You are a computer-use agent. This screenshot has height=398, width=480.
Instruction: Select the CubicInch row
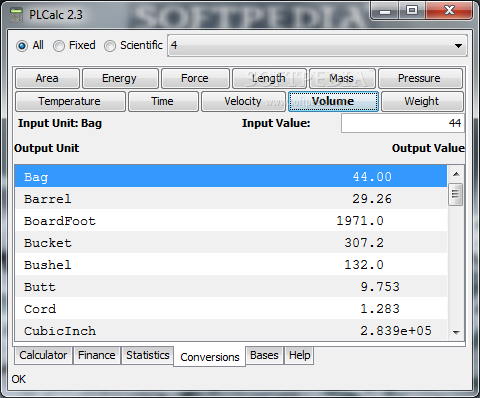pos(231,330)
